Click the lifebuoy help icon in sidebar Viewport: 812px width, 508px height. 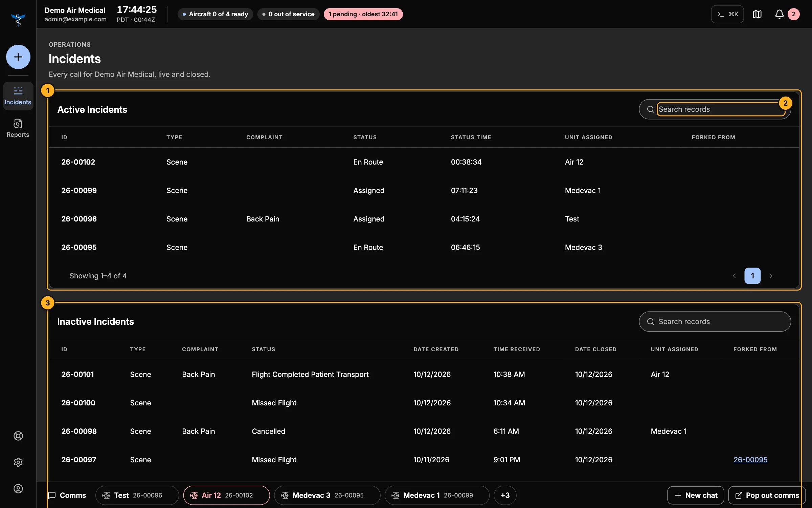click(18, 436)
